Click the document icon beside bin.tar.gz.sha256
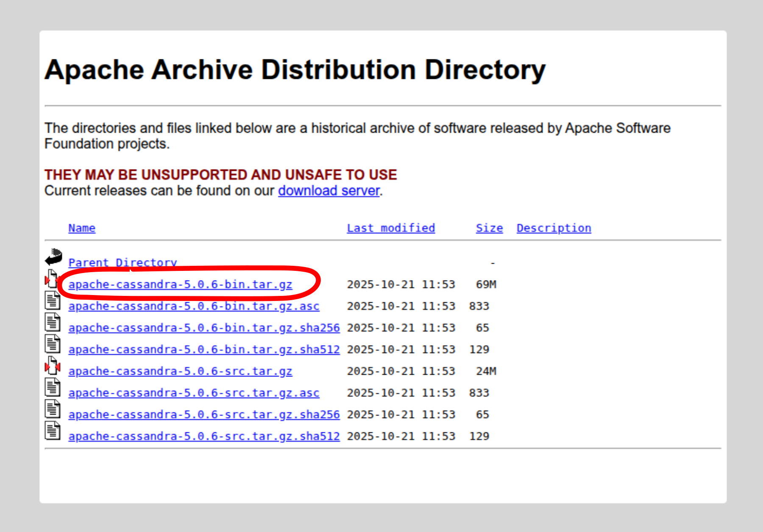Viewport: 763px width, 532px height. 53,322
